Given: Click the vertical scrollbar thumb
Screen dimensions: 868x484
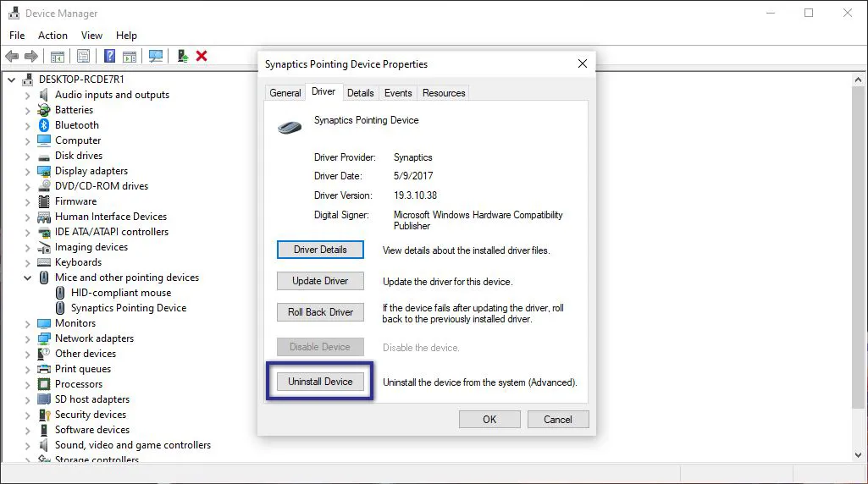Looking at the screenshot, I should click(858, 247).
